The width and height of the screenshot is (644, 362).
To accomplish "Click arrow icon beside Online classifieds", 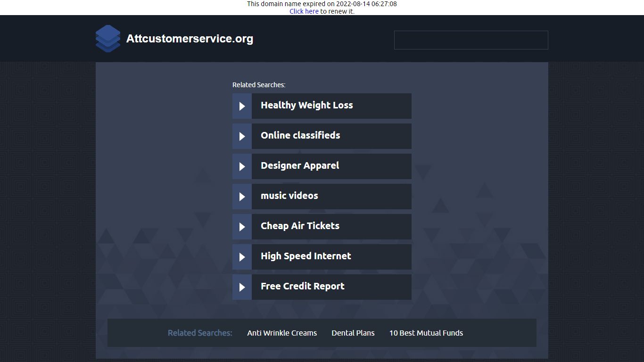I will click(x=242, y=136).
